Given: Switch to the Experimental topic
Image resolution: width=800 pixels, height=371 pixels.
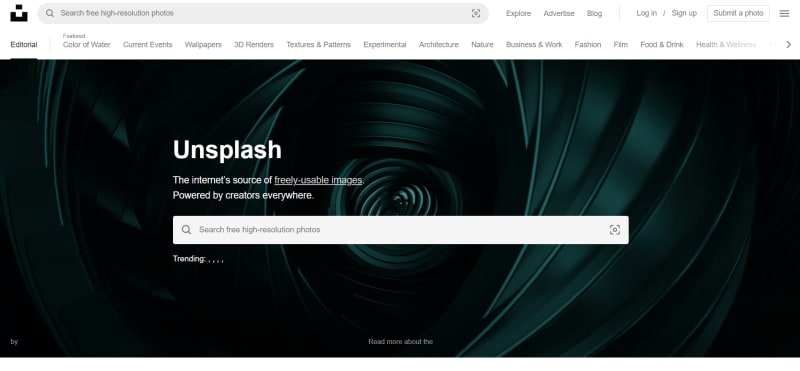Looking at the screenshot, I should 385,44.
